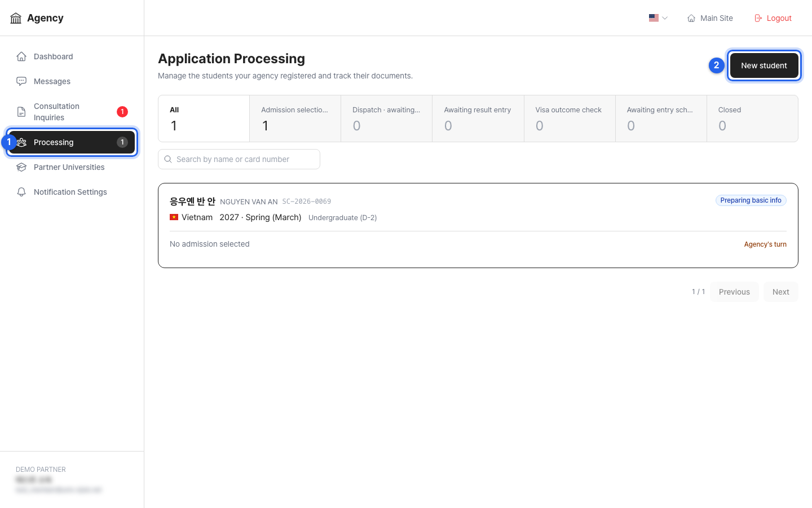The height and width of the screenshot is (508, 812).
Task: Select the All filter tab
Action: pos(204,119)
